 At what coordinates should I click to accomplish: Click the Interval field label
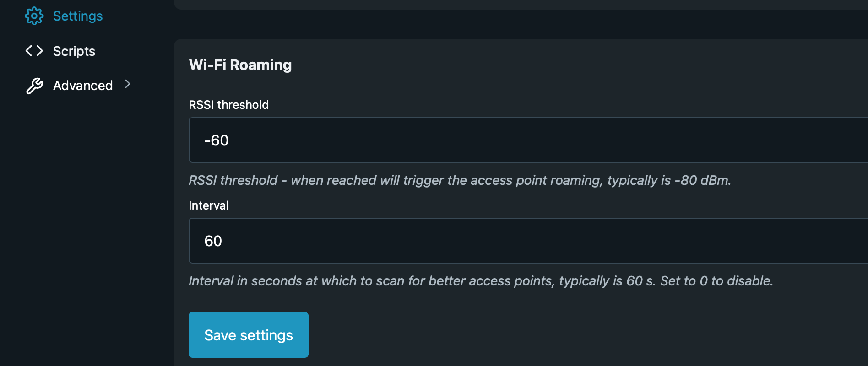coord(208,205)
